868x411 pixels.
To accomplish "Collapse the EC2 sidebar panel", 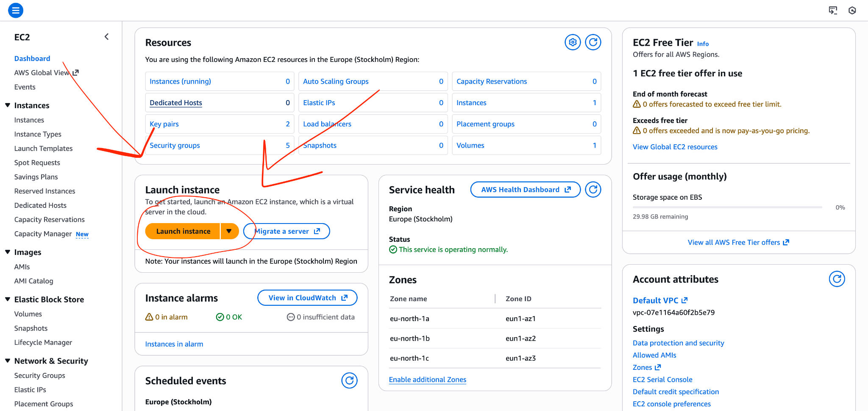I will (x=106, y=36).
